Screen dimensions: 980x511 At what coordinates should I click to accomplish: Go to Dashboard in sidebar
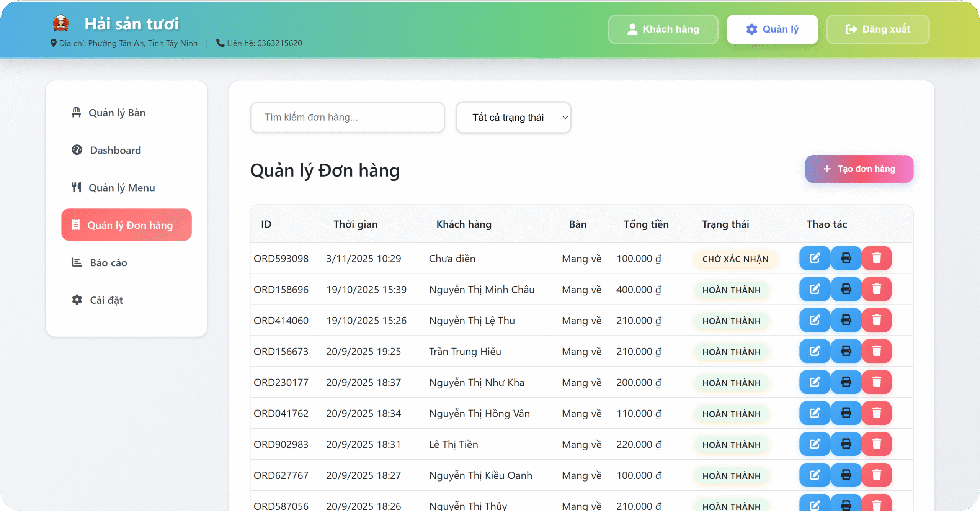point(115,150)
